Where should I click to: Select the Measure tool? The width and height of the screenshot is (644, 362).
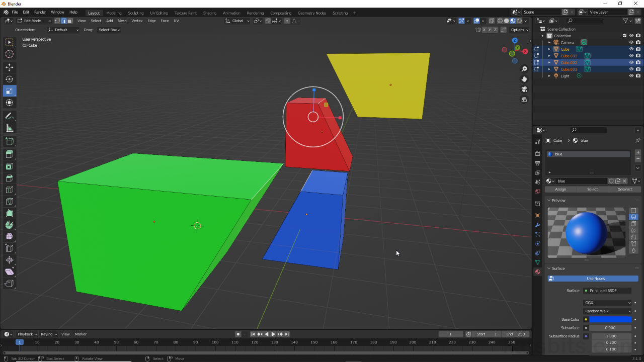9,128
